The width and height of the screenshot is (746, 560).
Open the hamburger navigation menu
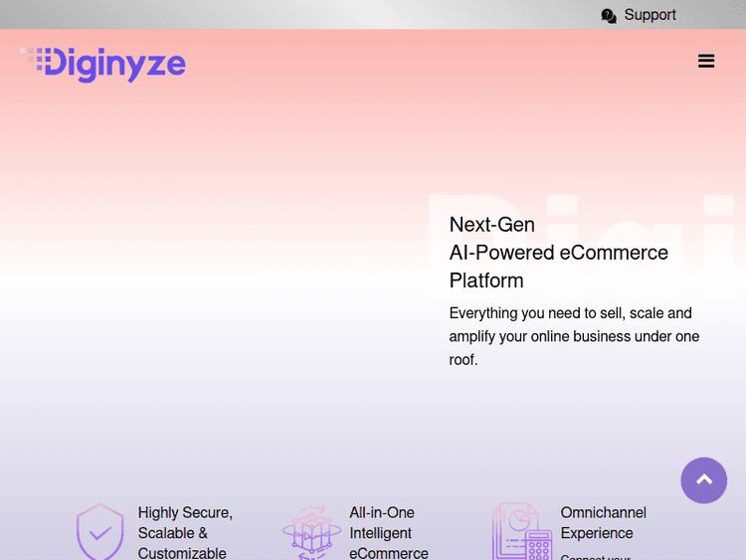(706, 61)
